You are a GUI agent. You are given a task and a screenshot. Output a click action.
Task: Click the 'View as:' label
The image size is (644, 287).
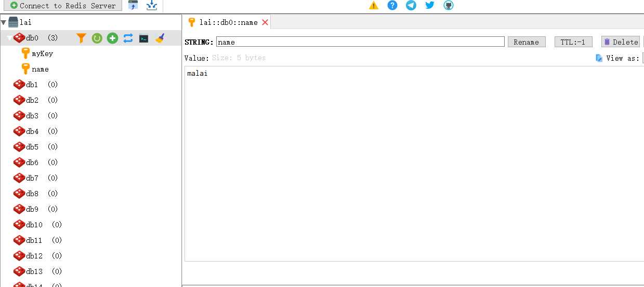[x=623, y=58]
